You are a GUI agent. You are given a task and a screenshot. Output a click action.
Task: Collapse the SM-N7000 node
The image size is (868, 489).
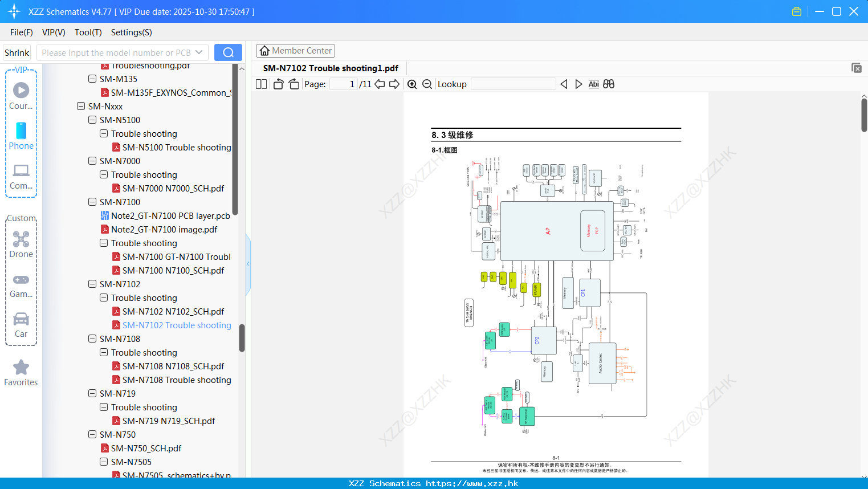click(92, 161)
